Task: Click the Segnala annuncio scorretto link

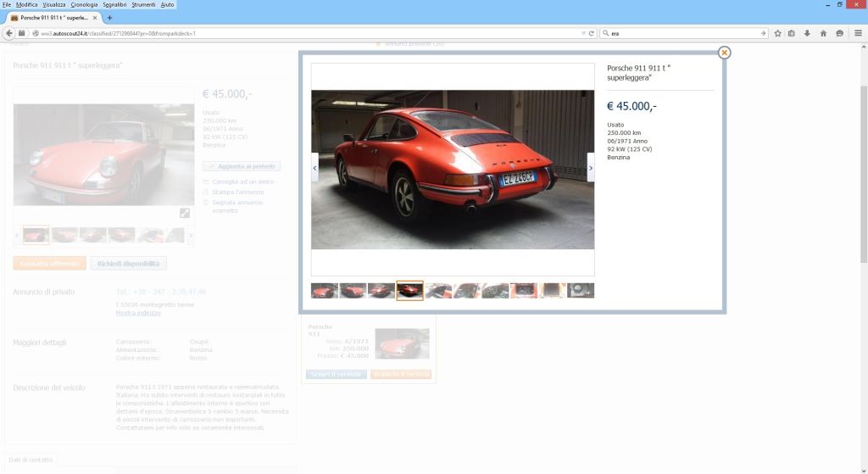Action: tap(237, 207)
